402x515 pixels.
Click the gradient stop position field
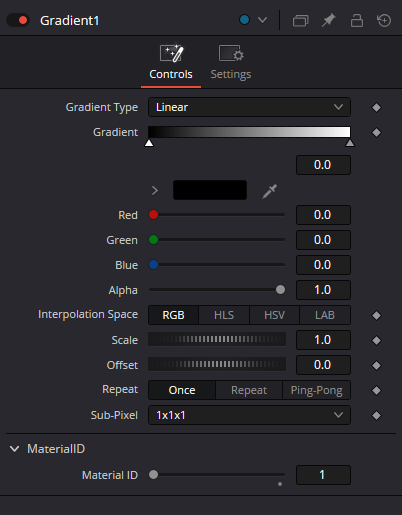323,165
